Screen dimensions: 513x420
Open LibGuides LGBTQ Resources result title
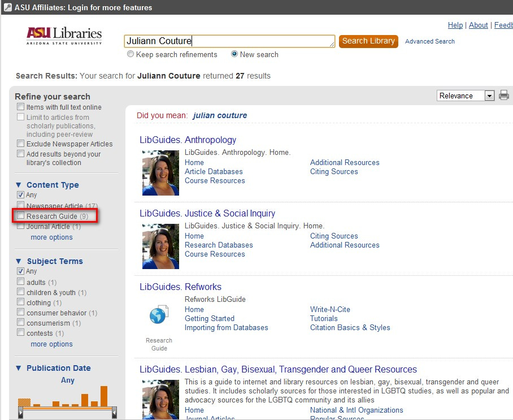tap(278, 369)
